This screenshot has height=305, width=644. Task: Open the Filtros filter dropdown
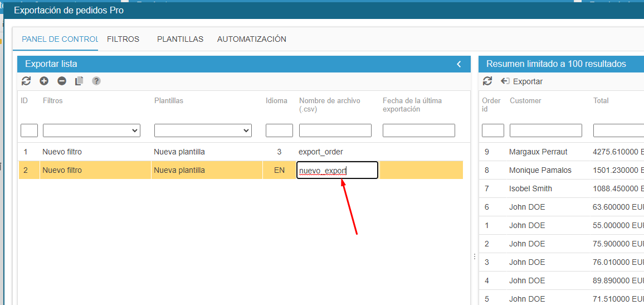(x=91, y=130)
